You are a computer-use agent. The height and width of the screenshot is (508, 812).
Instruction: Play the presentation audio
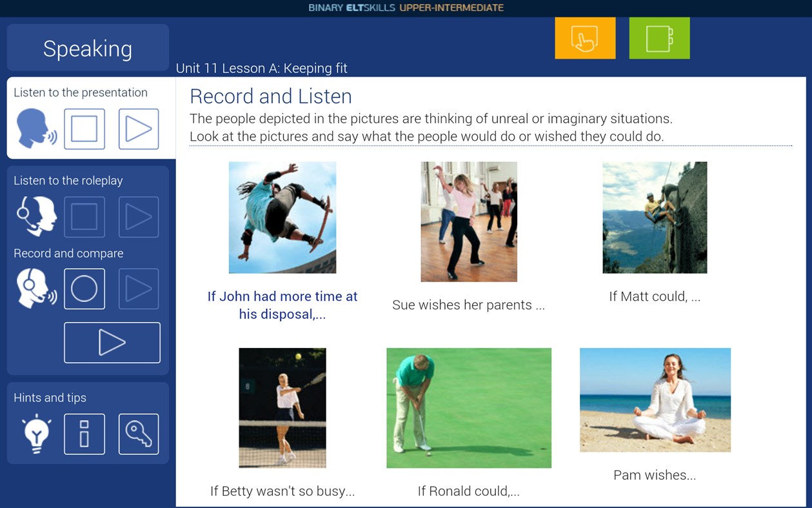tap(138, 128)
